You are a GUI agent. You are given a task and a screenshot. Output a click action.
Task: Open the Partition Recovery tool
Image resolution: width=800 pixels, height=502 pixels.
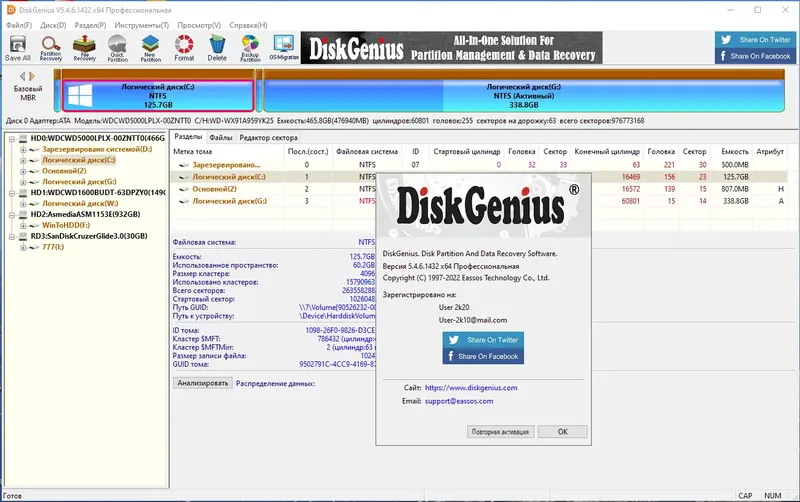[x=51, y=48]
